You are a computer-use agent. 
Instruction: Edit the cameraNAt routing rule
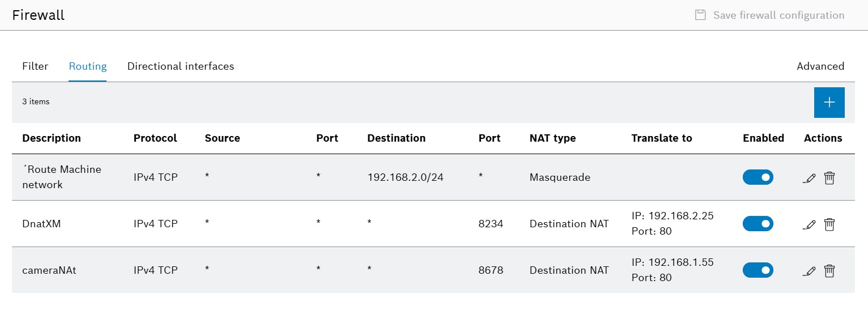click(x=810, y=271)
